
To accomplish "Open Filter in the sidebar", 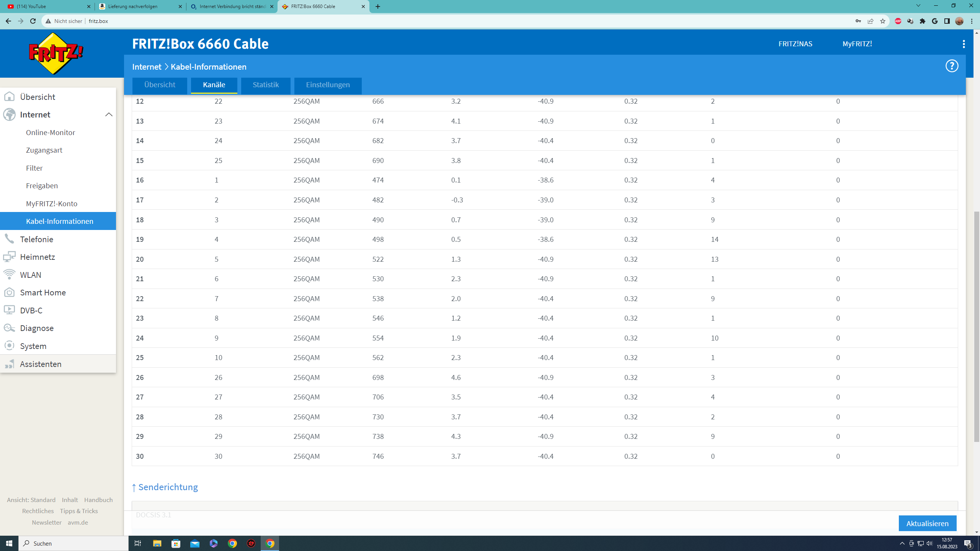I will (34, 168).
